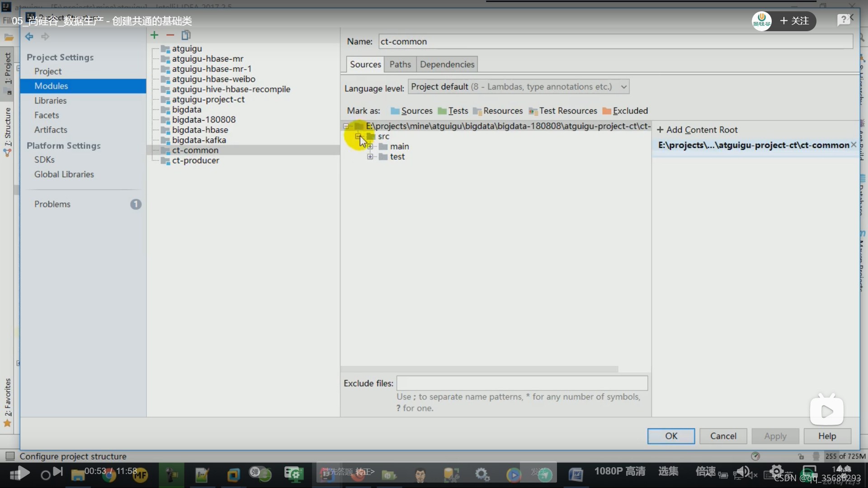Remove ct-common content root with X
Screen dimensions: 868x488
pyautogui.click(x=854, y=145)
